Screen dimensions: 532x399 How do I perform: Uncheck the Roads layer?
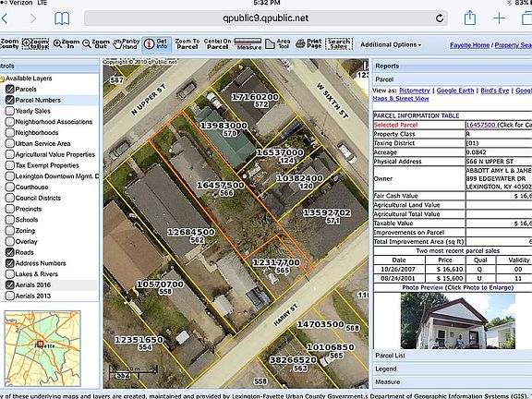point(10,252)
